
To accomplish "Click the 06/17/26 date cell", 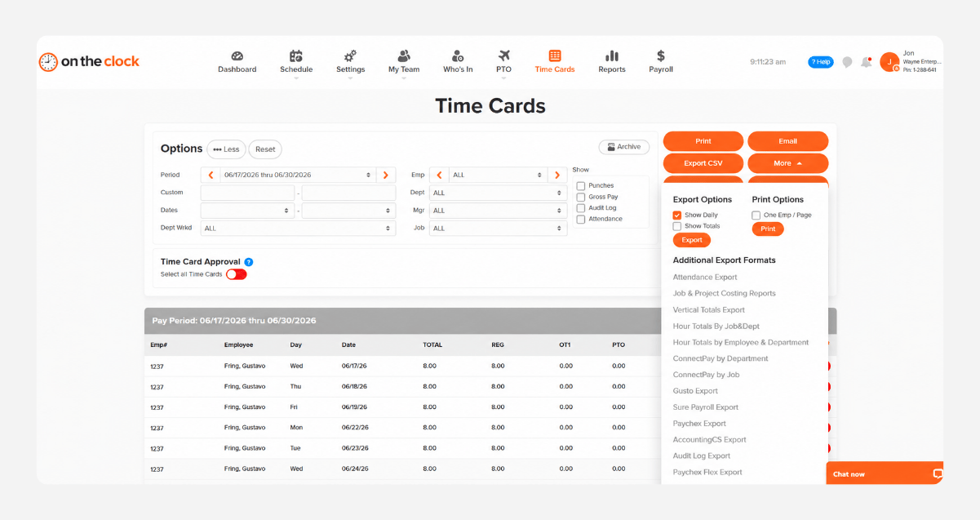I will pos(354,366).
